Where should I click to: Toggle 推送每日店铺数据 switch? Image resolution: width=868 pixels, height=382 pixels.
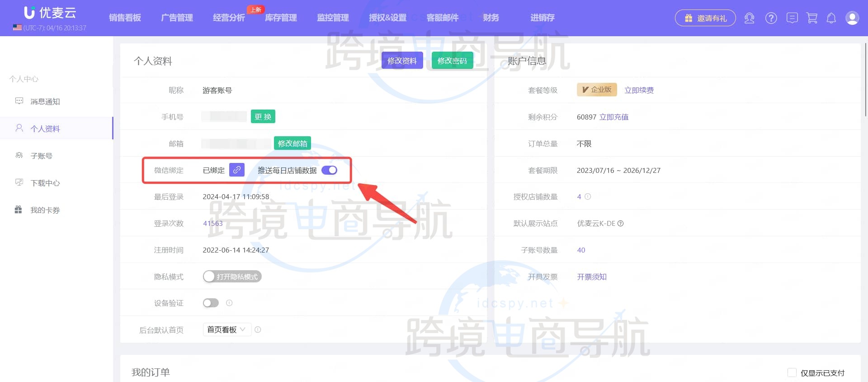click(x=329, y=170)
